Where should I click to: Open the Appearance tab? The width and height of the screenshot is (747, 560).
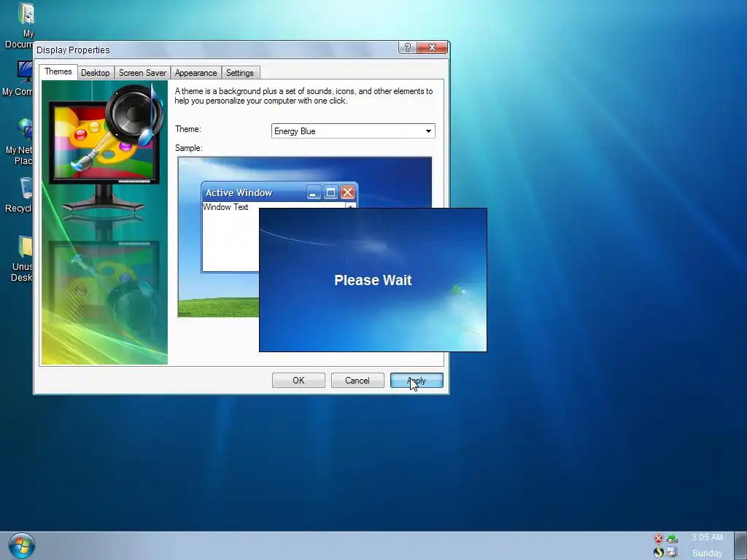pos(196,73)
